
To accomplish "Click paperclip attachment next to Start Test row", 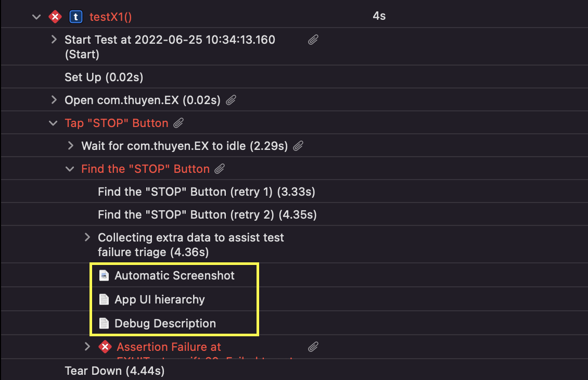I will [313, 40].
